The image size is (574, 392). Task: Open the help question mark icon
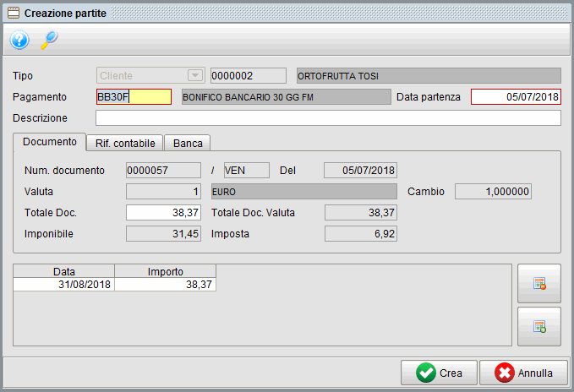coord(19,40)
